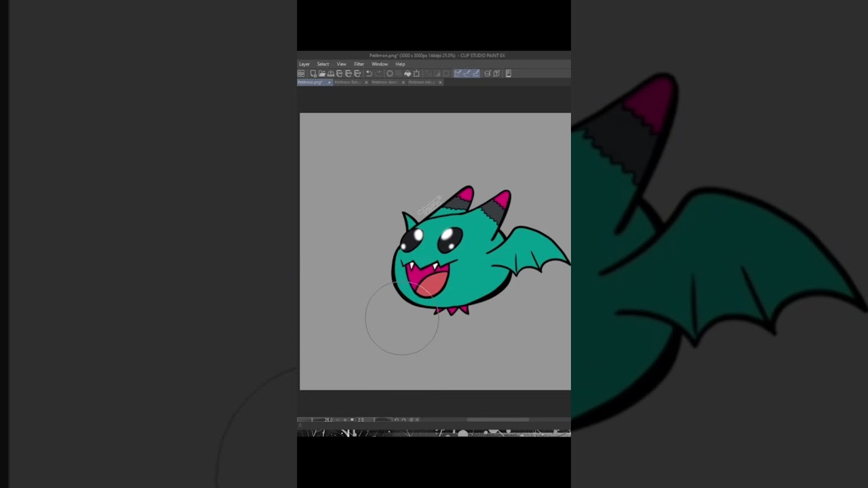Click the horizontal canvas scrollbar
The image size is (868, 488).
[498, 420]
